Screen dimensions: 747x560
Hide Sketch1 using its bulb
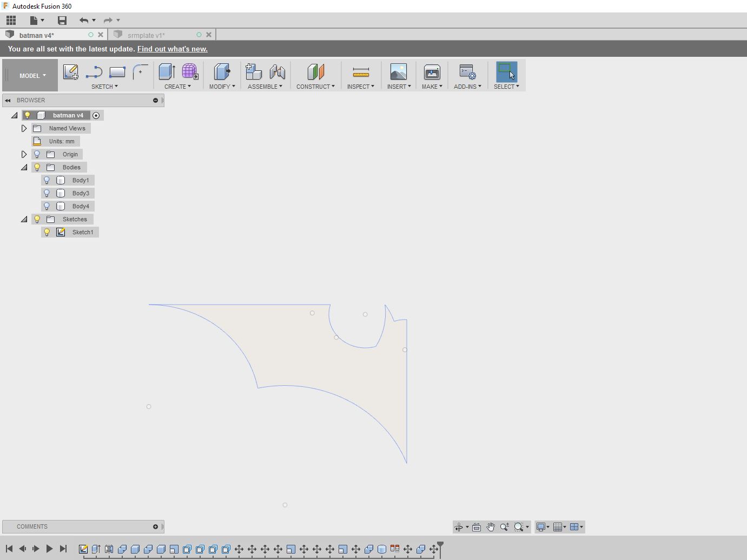47,232
